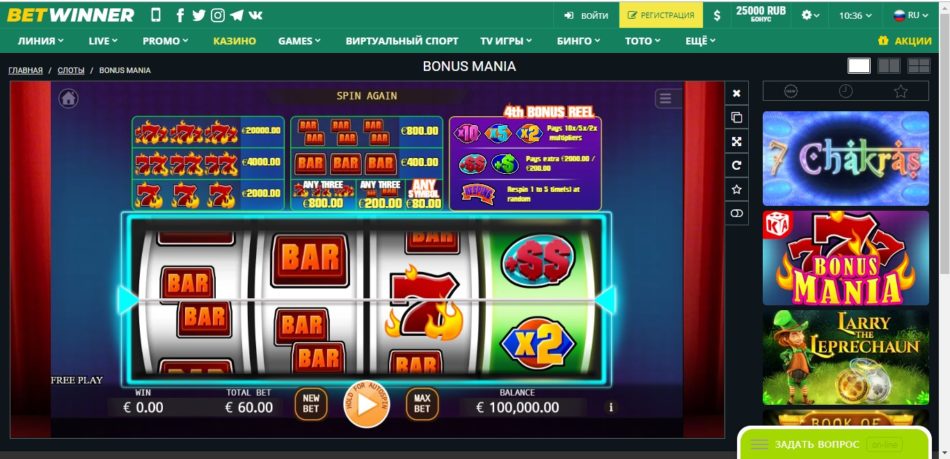Open the ВИРТУАЛЬНЫЙ СПОРТ menu item

coord(402,41)
